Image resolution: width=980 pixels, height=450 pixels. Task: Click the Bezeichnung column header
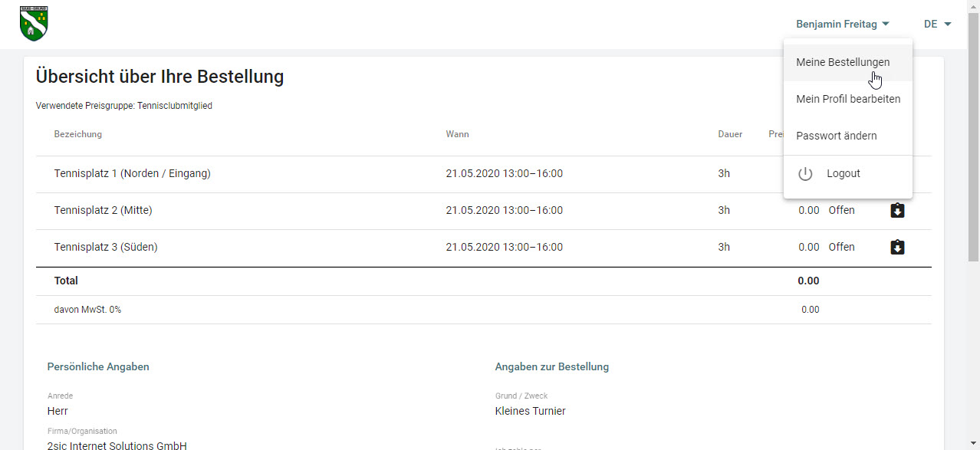[77, 134]
